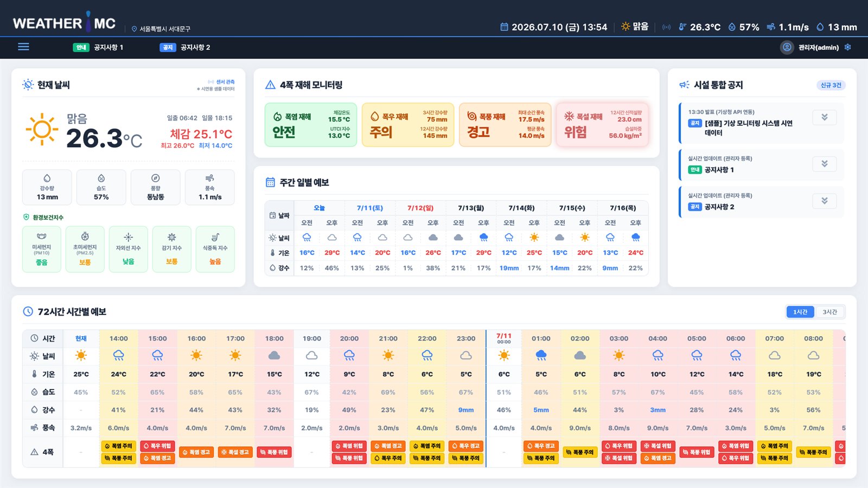Open the hamburger menu
Viewport: 868px width, 488px height.
(23, 47)
